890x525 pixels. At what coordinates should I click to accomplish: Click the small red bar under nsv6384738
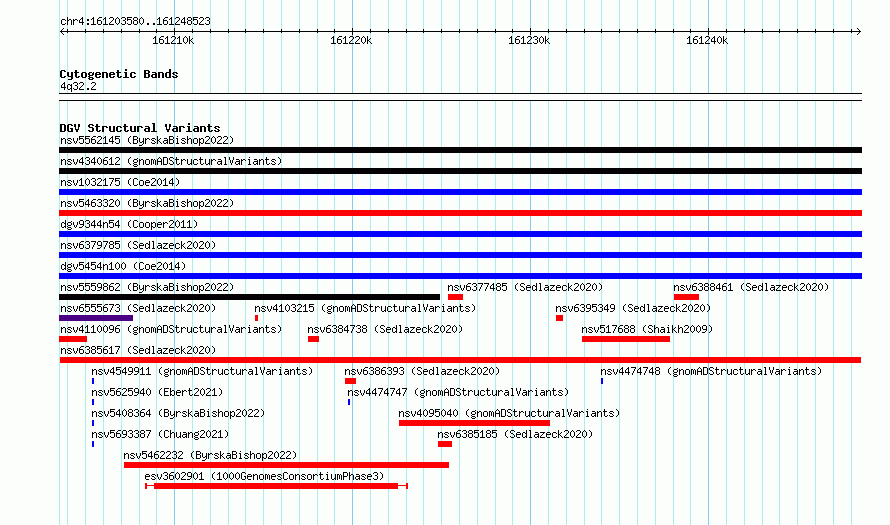pyautogui.click(x=313, y=339)
